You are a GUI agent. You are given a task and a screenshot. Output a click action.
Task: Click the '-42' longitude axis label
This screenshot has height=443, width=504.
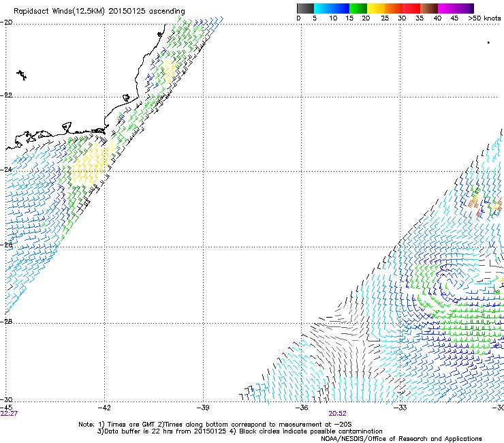104,408
